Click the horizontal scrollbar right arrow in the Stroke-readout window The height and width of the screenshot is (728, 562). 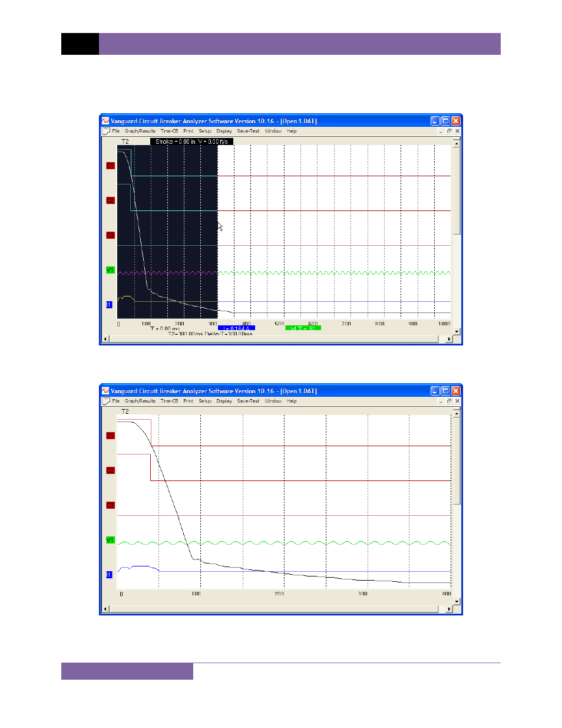[449, 339]
